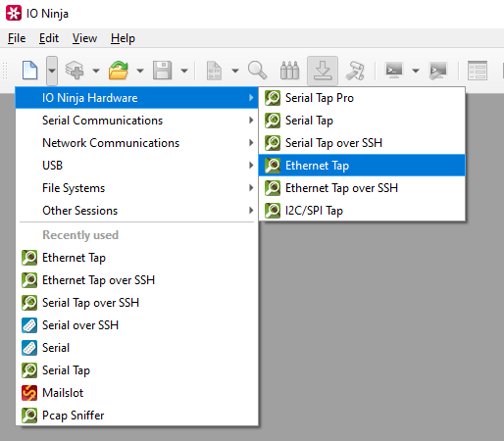Click the IO Ninja title bar logo
This screenshot has width=504, height=441.
(14, 13)
